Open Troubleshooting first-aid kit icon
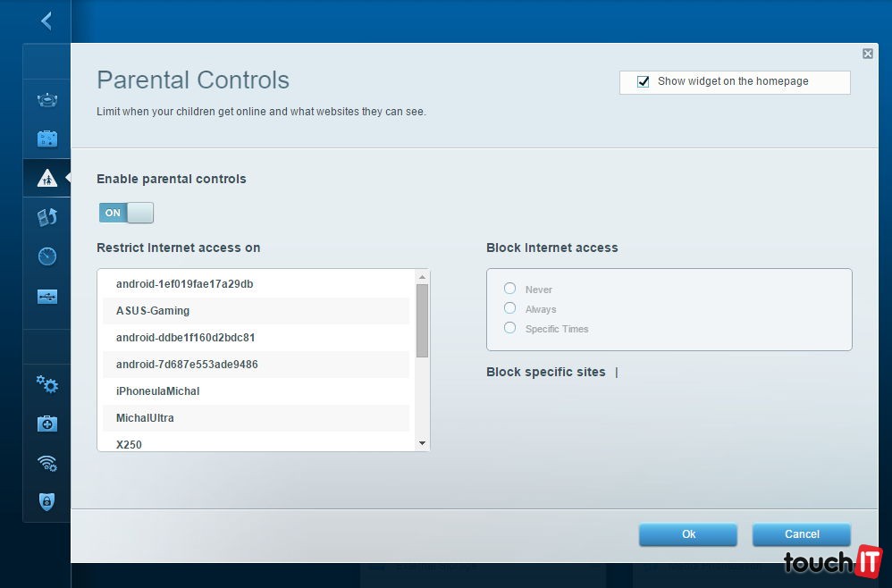Viewport: 892px width, 588px height. point(47,424)
